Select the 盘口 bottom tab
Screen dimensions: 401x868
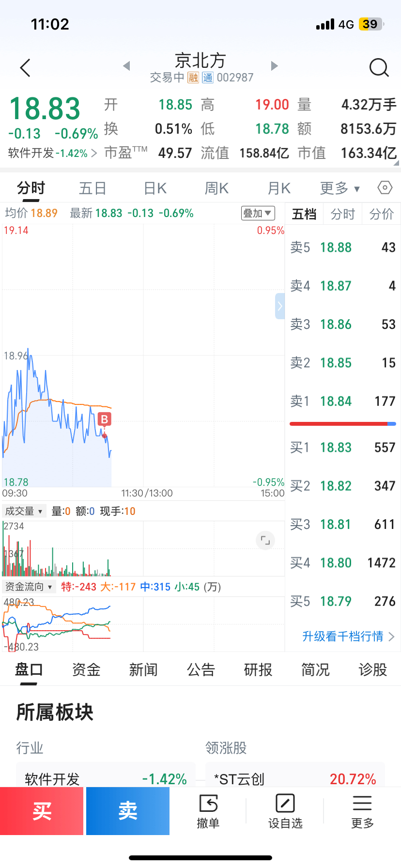pyautogui.click(x=29, y=670)
